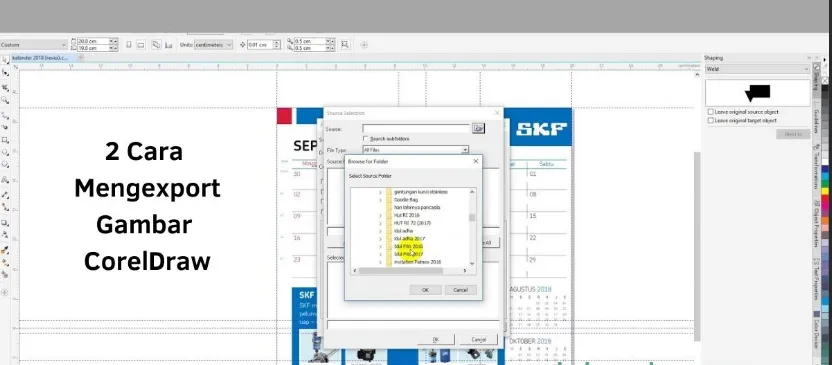
Task: Select the Connector tool
Action: point(6,206)
